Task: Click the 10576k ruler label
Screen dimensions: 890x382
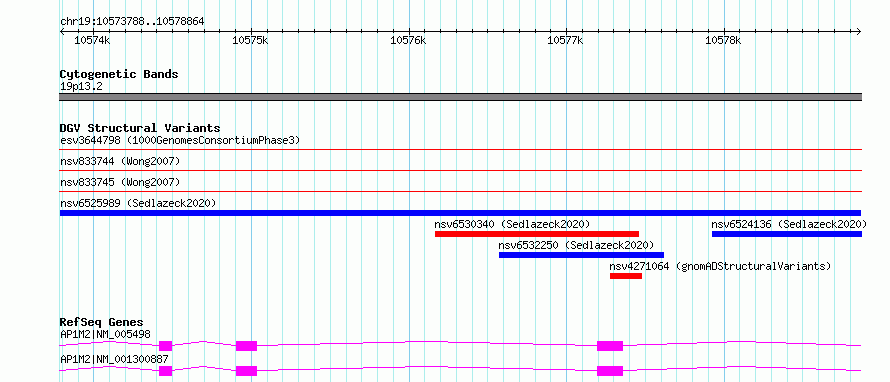Action: pyautogui.click(x=409, y=41)
